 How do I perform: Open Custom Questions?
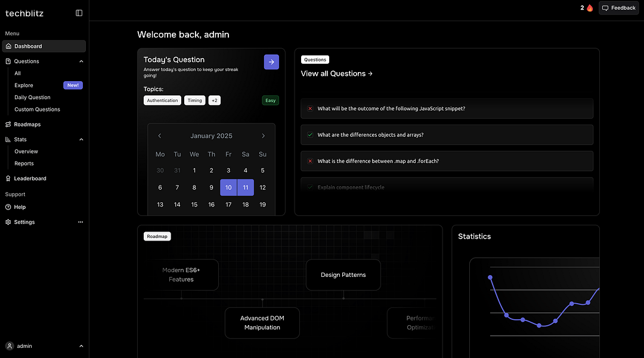38,109
